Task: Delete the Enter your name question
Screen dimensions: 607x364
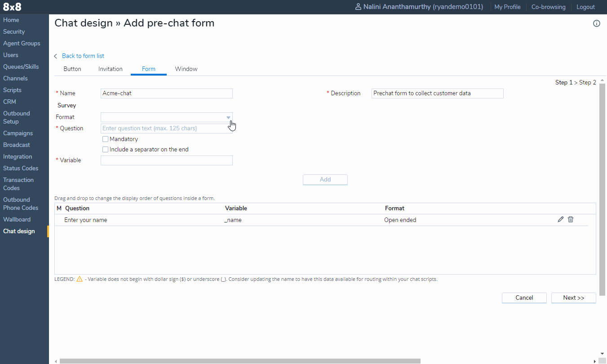Action: click(x=571, y=219)
